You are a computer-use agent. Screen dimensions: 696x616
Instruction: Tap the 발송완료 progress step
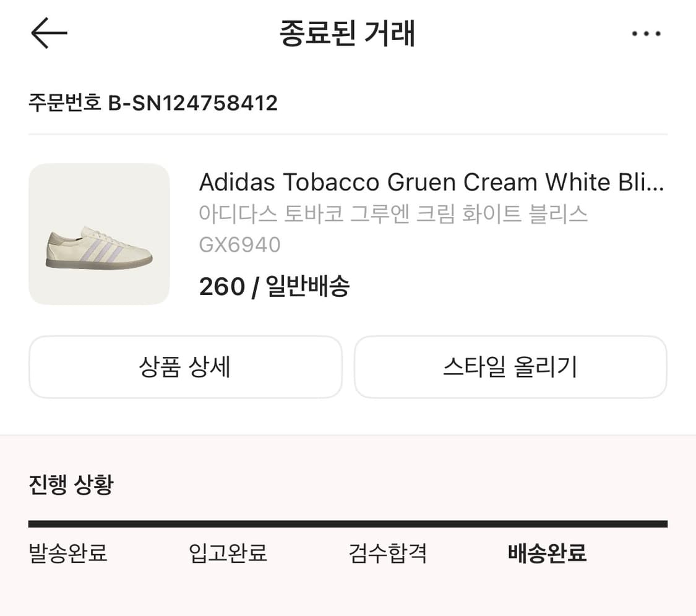click(x=68, y=554)
